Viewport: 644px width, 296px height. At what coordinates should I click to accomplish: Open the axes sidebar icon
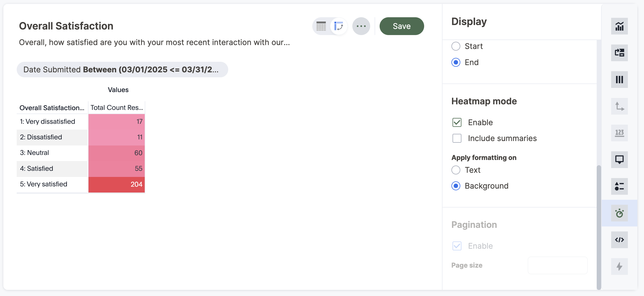pyautogui.click(x=620, y=106)
